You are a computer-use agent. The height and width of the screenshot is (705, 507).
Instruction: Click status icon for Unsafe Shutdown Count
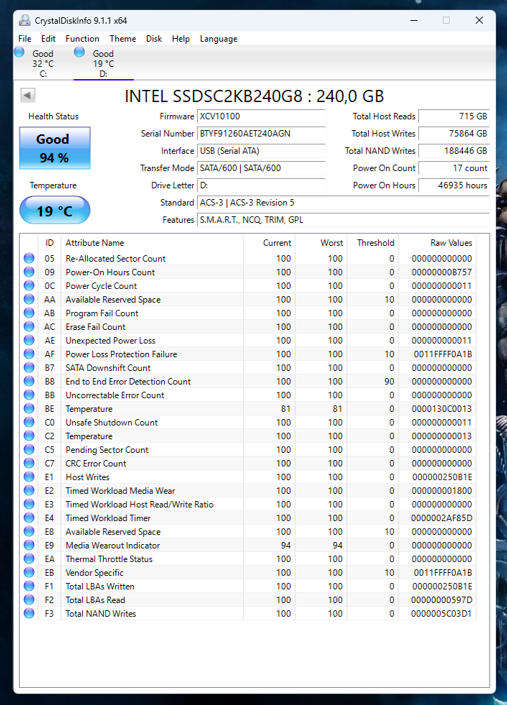point(29,422)
